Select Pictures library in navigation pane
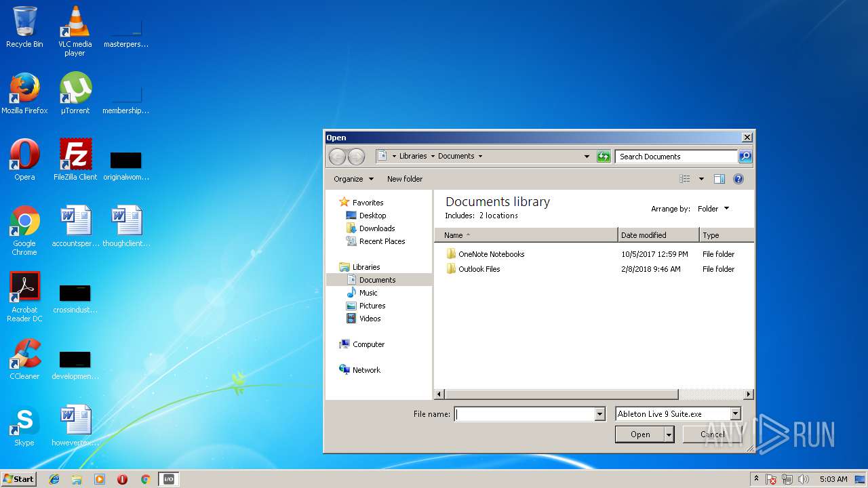 pos(372,306)
